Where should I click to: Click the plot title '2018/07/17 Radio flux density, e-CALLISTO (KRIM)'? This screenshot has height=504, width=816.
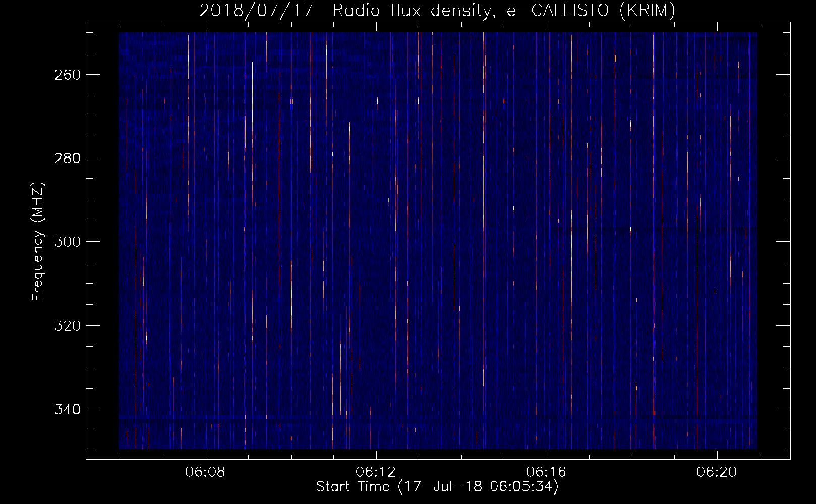coord(437,10)
